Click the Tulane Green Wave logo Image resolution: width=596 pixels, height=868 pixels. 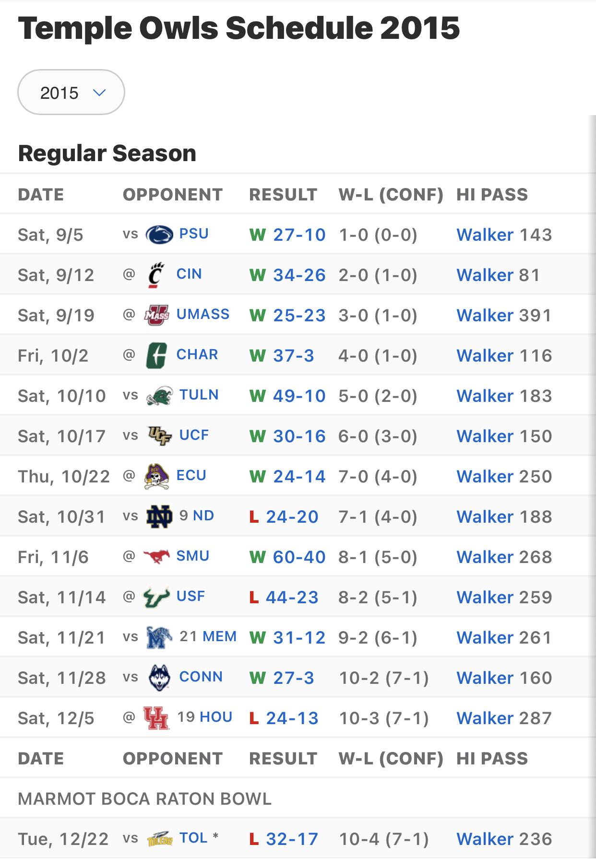tap(159, 396)
